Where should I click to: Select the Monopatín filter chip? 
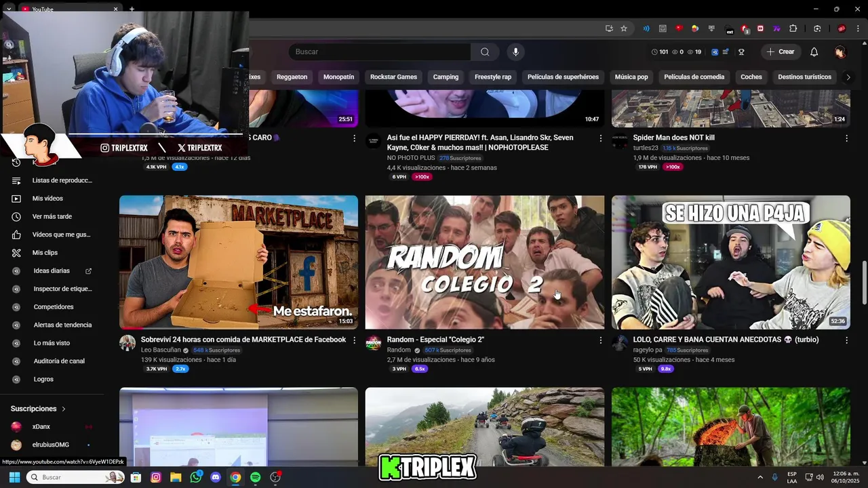(338, 77)
